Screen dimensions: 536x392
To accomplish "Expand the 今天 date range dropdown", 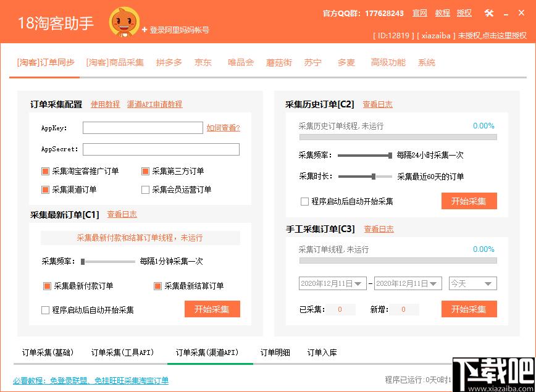I will (x=488, y=284).
